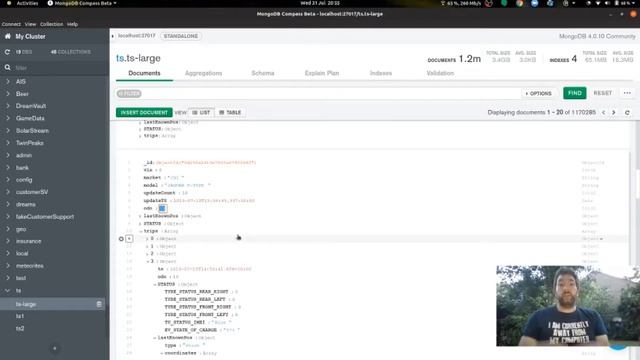Screen dimensions: 640x360
Task: Click the create database plus button
Action: 55,348
